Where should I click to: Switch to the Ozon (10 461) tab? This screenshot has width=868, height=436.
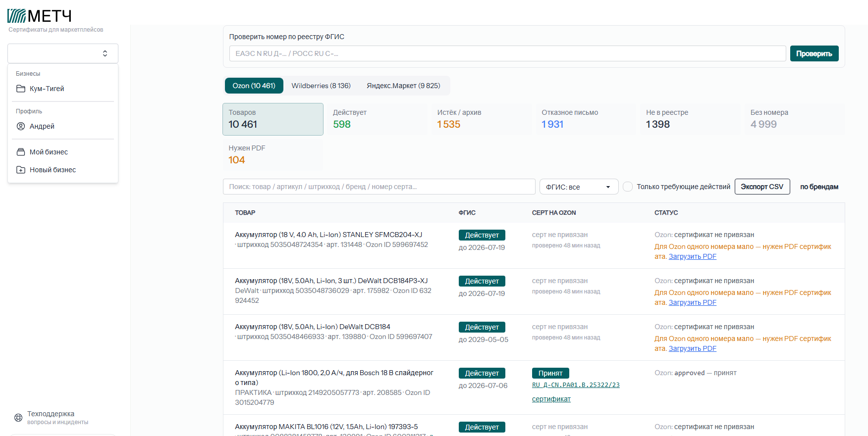pos(254,86)
